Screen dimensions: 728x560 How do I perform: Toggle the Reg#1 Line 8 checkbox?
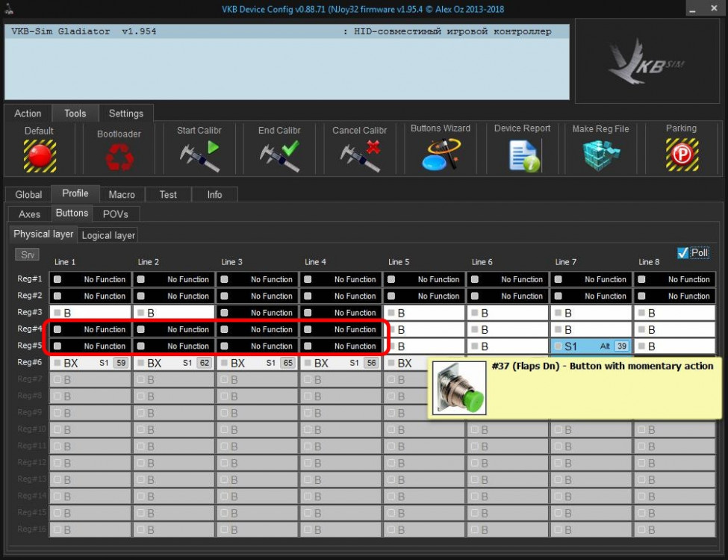pos(641,279)
